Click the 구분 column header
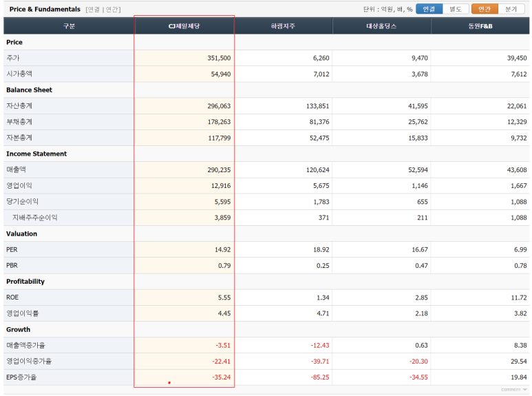 coord(69,26)
